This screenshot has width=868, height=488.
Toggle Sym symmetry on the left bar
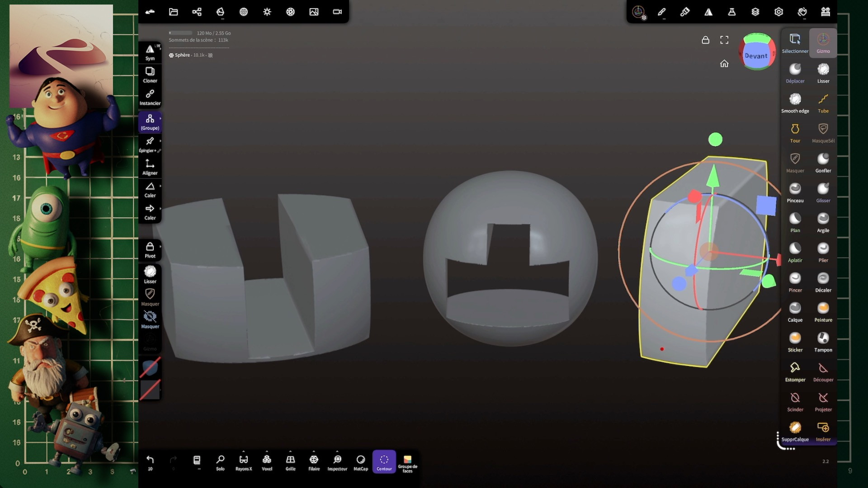pos(150,52)
